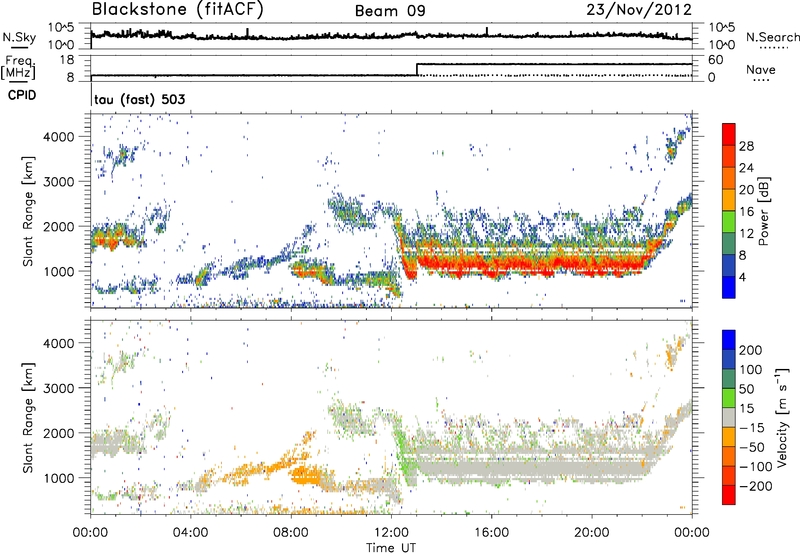Click the gray segment of Velocity colorbar
Viewport: 800px width, 554px height.
click(x=729, y=417)
